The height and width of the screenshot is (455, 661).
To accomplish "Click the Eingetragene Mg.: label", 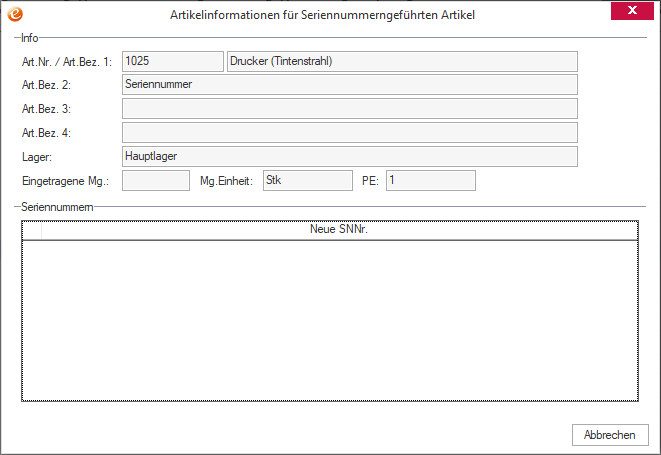I will 65,181.
